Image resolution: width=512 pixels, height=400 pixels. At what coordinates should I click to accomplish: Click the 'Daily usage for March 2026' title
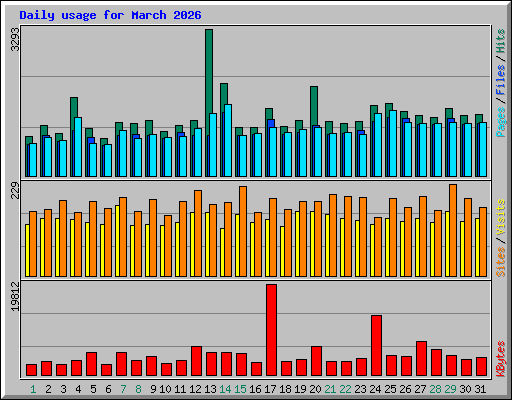pyautogui.click(x=110, y=15)
